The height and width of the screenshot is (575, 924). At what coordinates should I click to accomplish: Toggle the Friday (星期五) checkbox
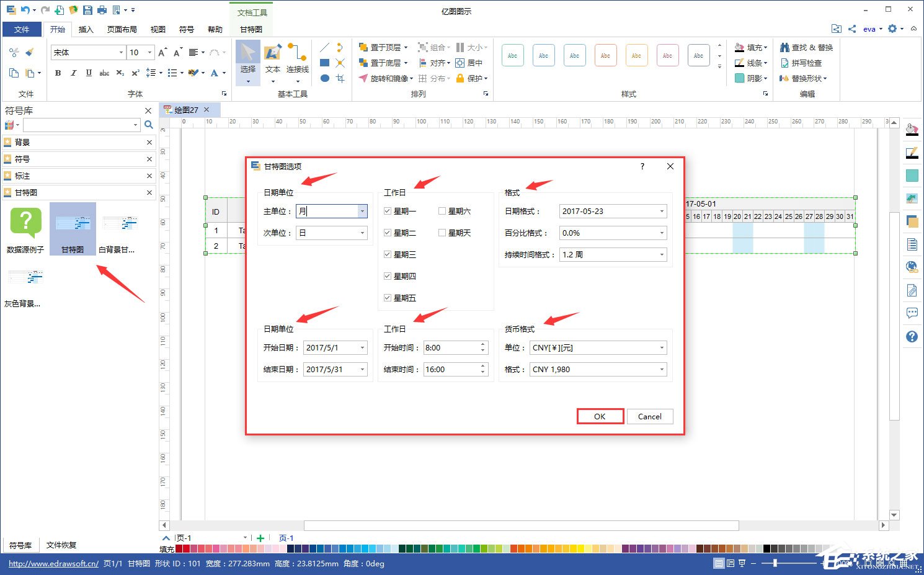point(387,298)
